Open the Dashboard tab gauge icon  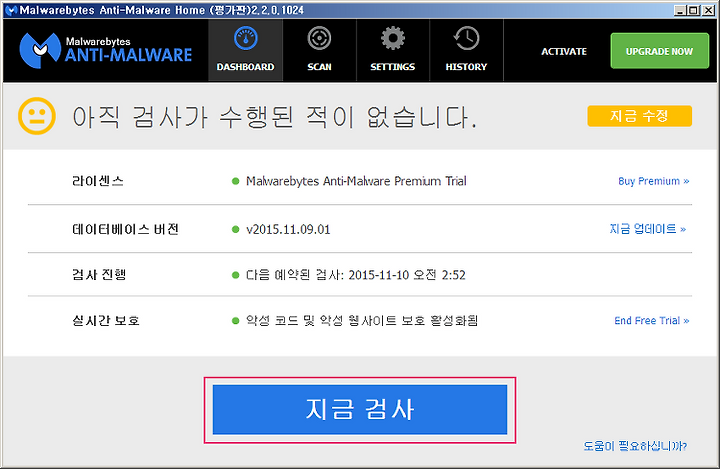246,38
